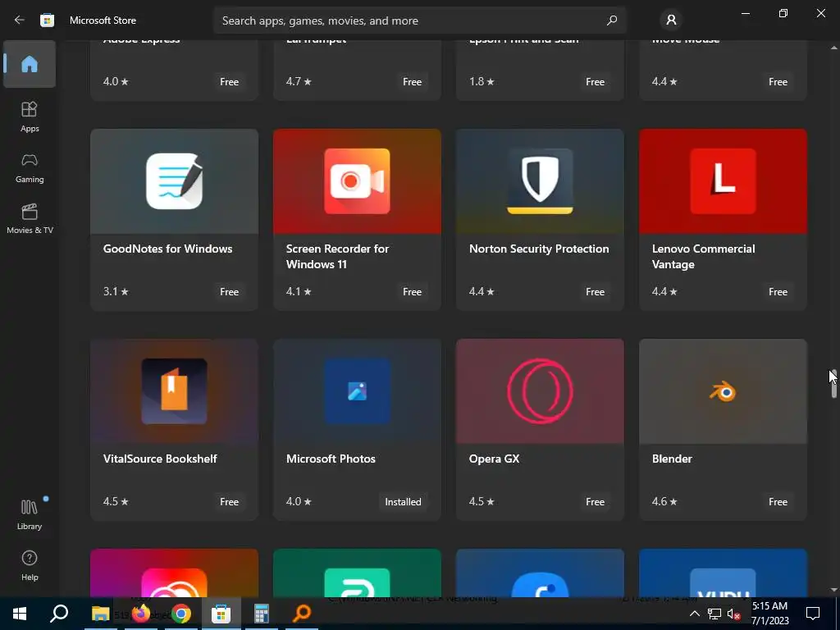Click Free button on VitalSource Bookshelf card

[230, 501]
